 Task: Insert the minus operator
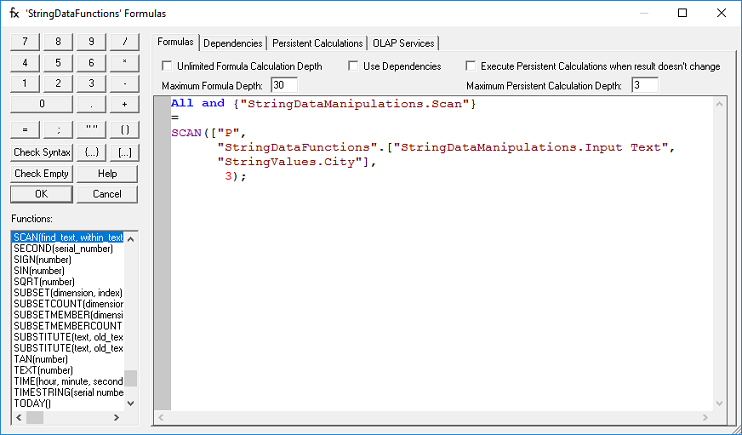point(124,83)
